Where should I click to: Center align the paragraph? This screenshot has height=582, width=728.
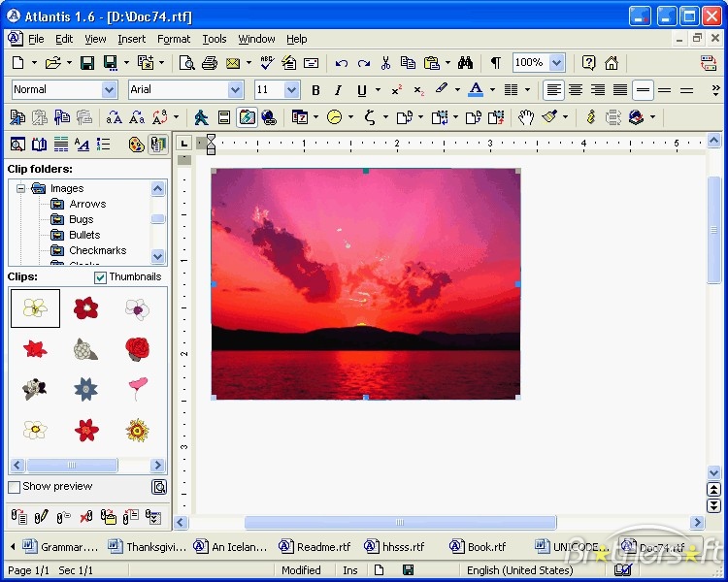tap(576, 90)
